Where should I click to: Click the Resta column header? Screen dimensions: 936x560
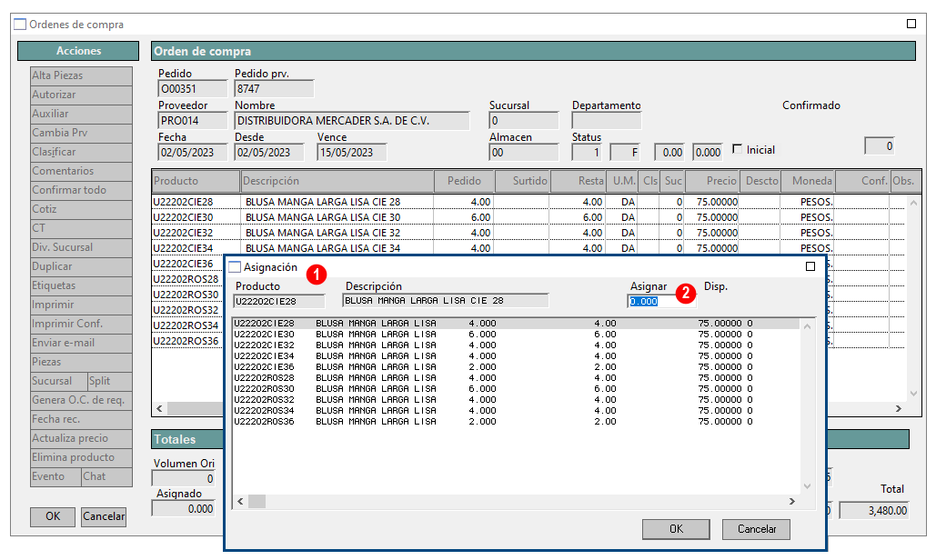578,181
